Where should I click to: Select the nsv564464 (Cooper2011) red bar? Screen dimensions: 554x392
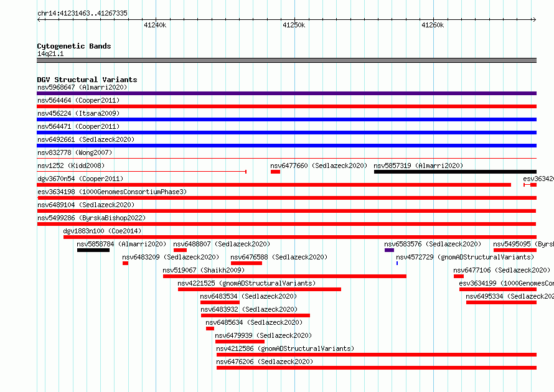point(286,106)
